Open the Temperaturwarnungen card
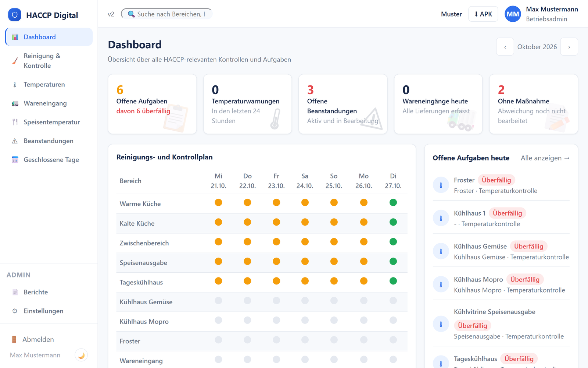The width and height of the screenshot is (588, 368). pyautogui.click(x=248, y=104)
